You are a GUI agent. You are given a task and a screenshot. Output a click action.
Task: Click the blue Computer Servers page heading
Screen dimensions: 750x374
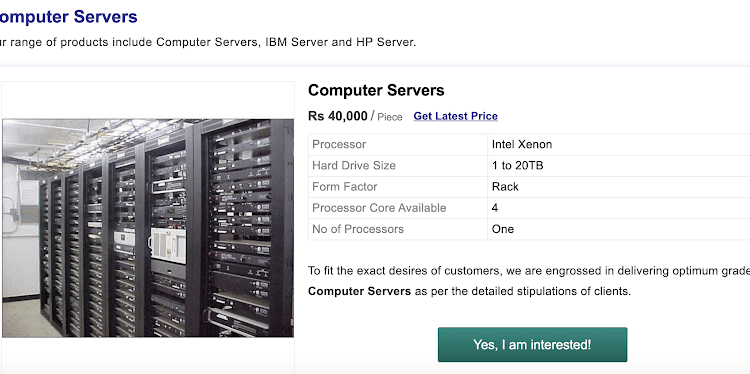pos(68,17)
